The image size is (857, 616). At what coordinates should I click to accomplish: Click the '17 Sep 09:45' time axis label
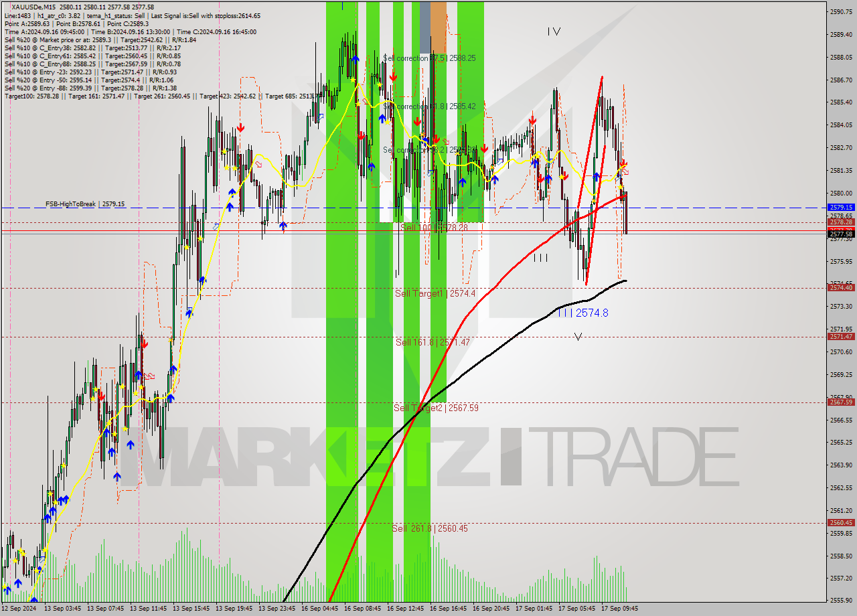[619, 609]
